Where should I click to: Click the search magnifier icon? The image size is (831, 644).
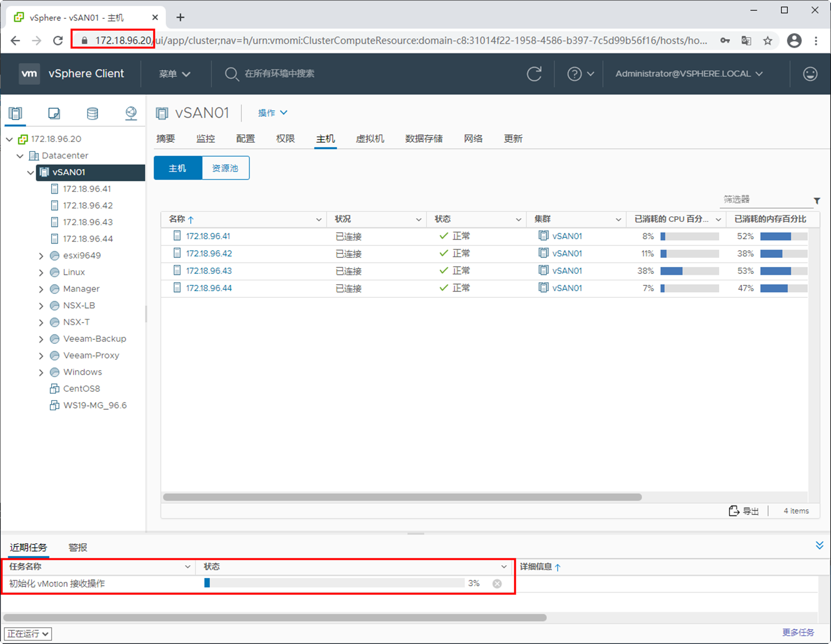pos(231,74)
